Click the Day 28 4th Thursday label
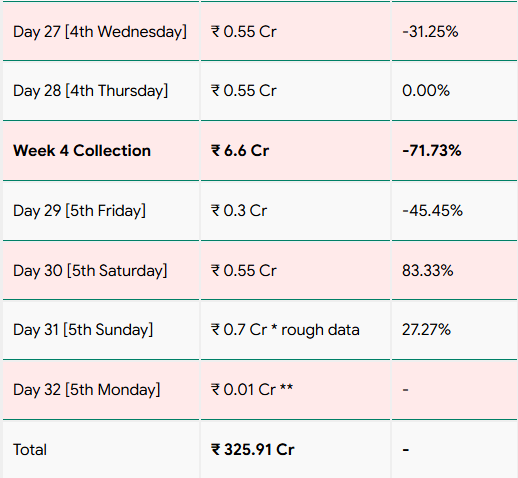The width and height of the screenshot is (518, 478). 91,91
